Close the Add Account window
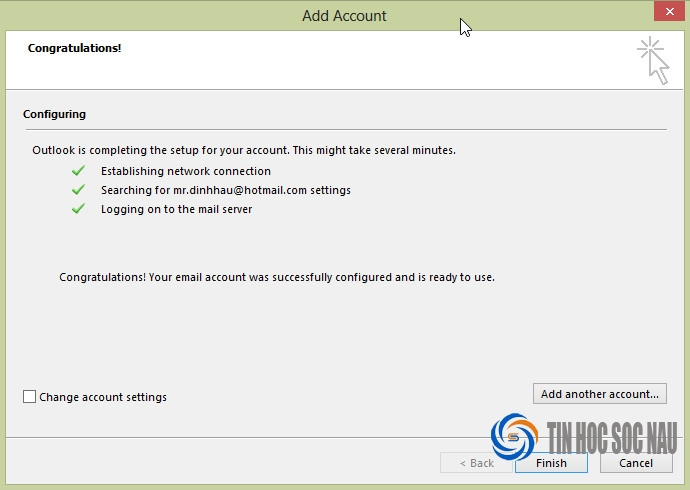This screenshot has width=690, height=490. pos(669,11)
